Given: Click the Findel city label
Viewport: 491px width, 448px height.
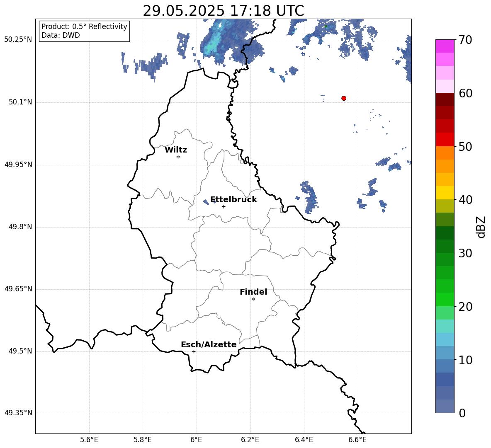Looking at the screenshot, I should point(253,292).
